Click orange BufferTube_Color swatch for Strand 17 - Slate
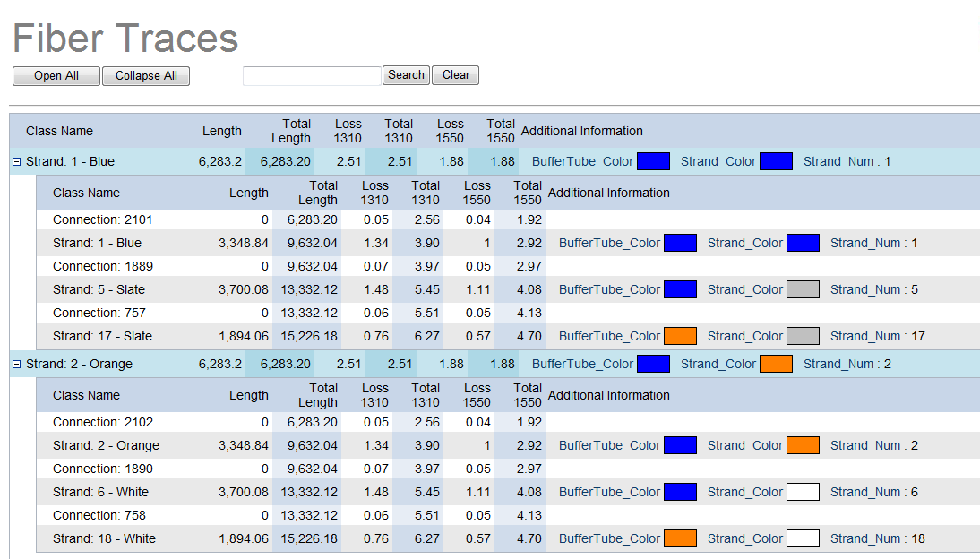 (680, 337)
